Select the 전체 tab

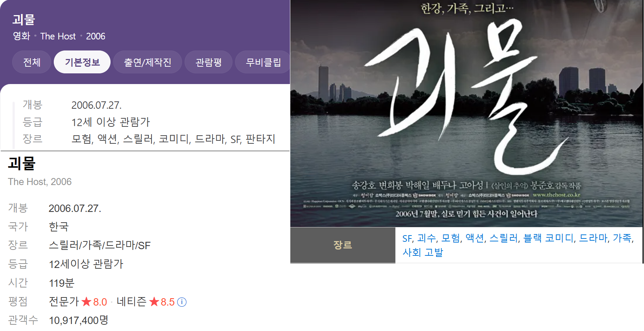point(32,62)
